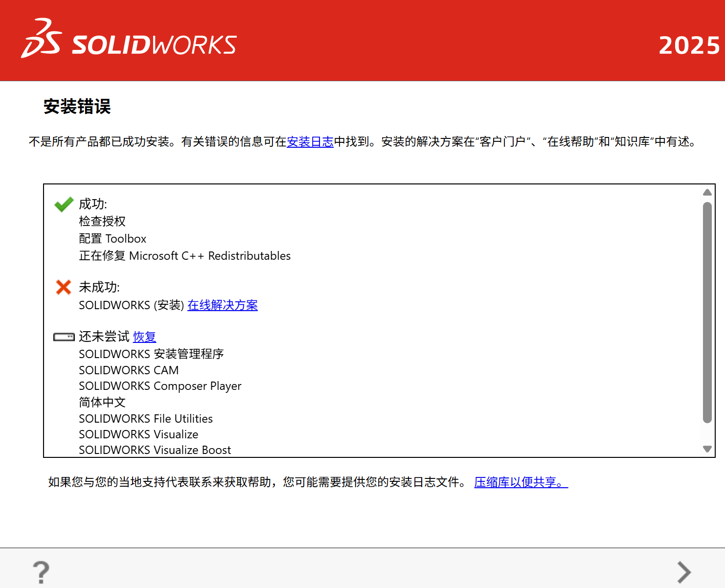Click the scrollbar up arrow
The width and height of the screenshot is (725, 588).
tap(707, 192)
